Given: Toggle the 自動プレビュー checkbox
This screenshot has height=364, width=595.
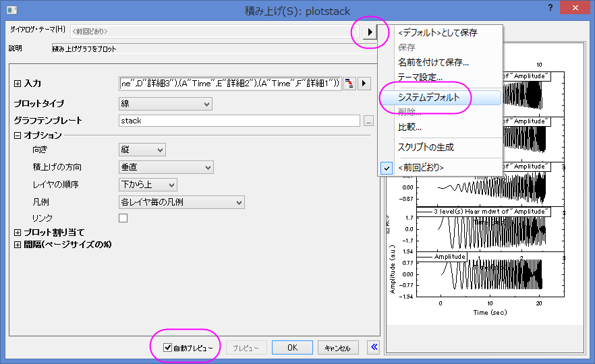Looking at the screenshot, I should tap(167, 347).
